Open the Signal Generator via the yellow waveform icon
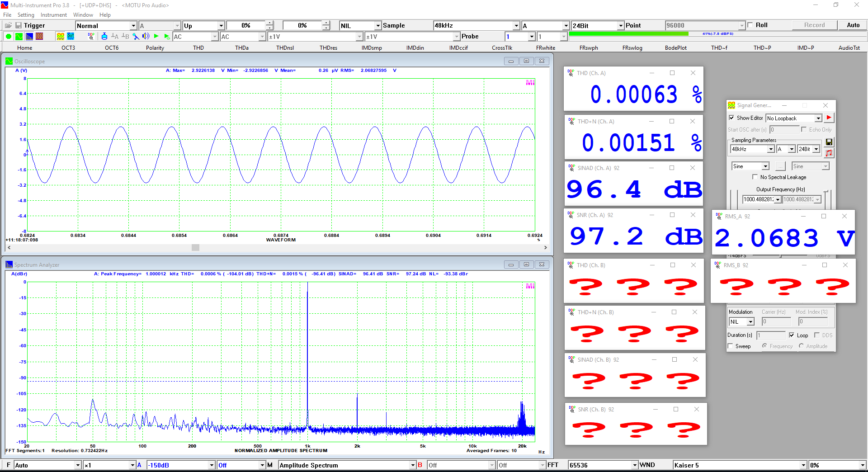 tap(60, 36)
